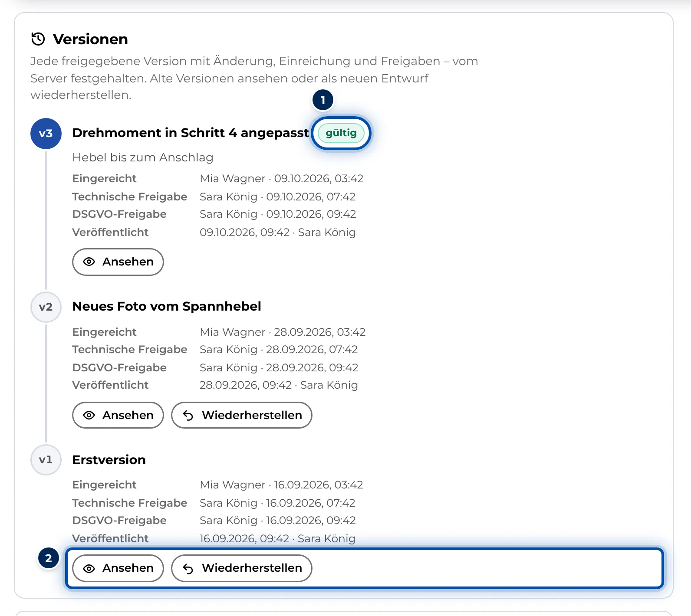Select 28.09.2026, 09:42 · Sara König published entry
691x616 pixels.
click(279, 385)
